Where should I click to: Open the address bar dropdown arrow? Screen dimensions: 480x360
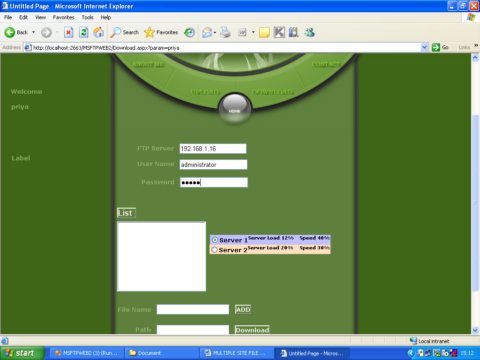(424, 47)
